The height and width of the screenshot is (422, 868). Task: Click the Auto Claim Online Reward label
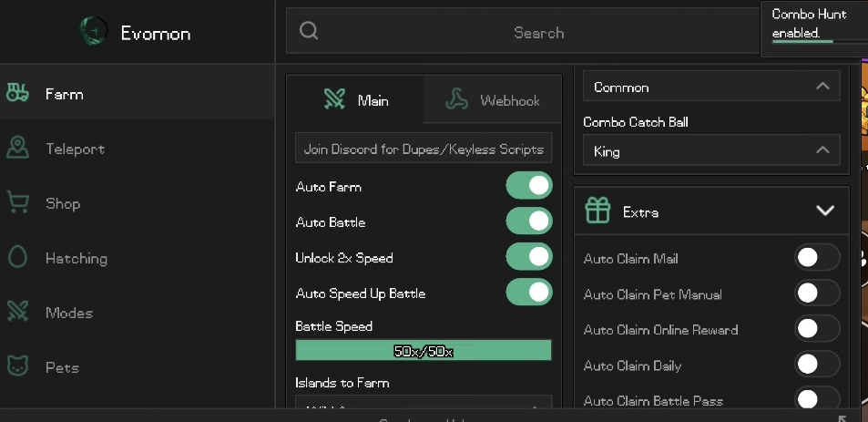pos(660,329)
